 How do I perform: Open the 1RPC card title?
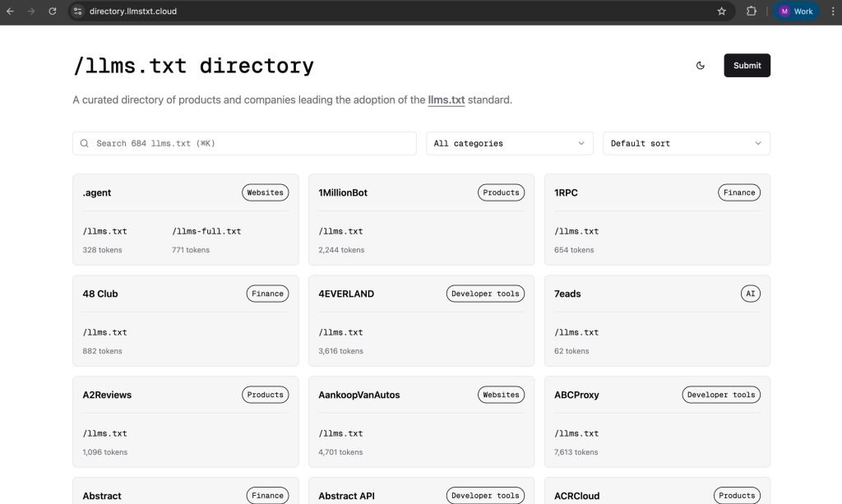click(566, 192)
